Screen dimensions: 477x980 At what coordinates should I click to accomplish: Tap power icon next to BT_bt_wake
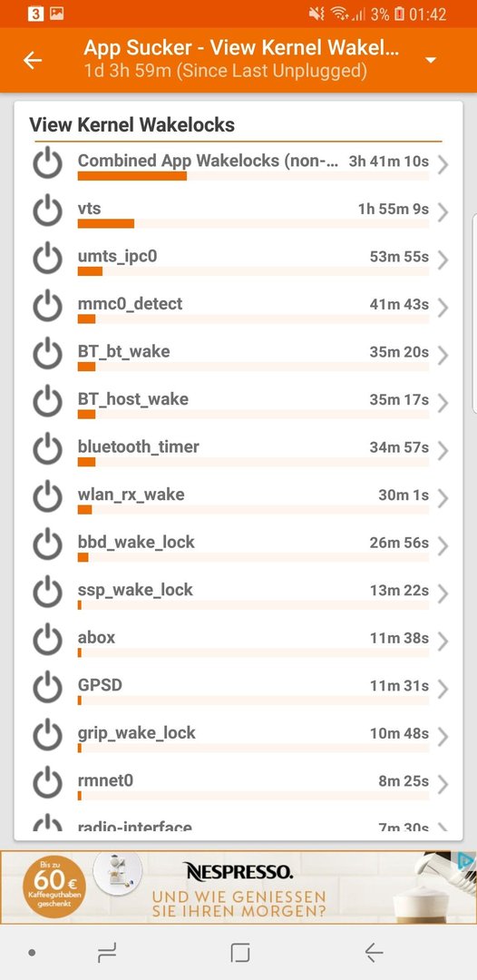point(47,354)
